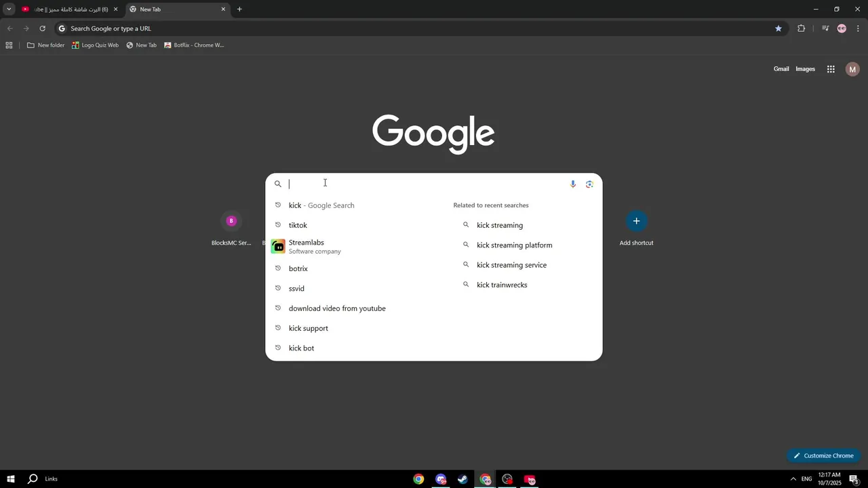Switch to the YouTube tab
This screenshot has width=868, height=488.
[x=70, y=9]
